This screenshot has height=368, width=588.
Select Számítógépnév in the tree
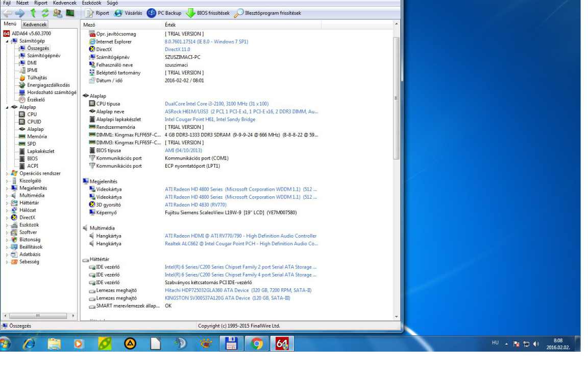pyautogui.click(x=43, y=56)
